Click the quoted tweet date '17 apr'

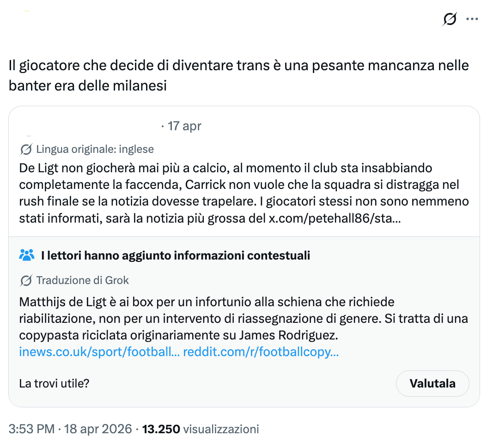[x=184, y=126]
